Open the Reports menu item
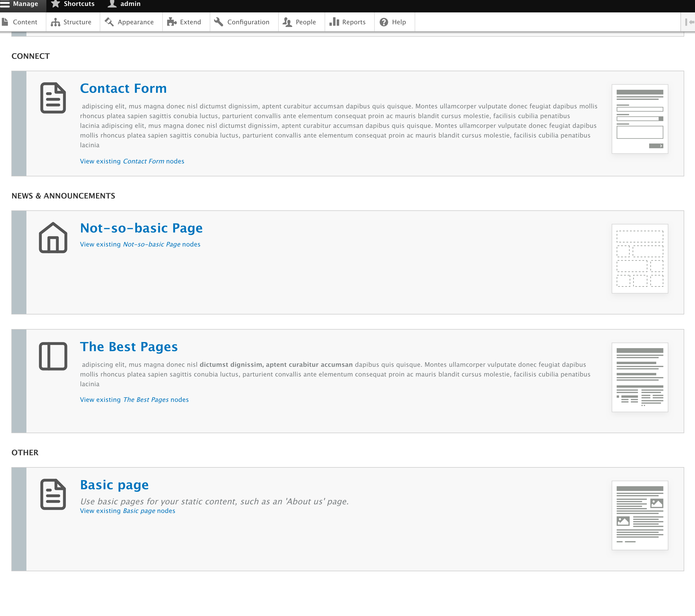This screenshot has height=616, width=695. [x=348, y=22]
